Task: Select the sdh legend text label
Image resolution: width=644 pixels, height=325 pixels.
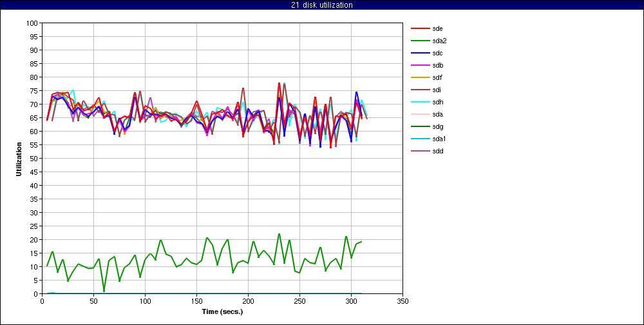Action: pos(438,102)
